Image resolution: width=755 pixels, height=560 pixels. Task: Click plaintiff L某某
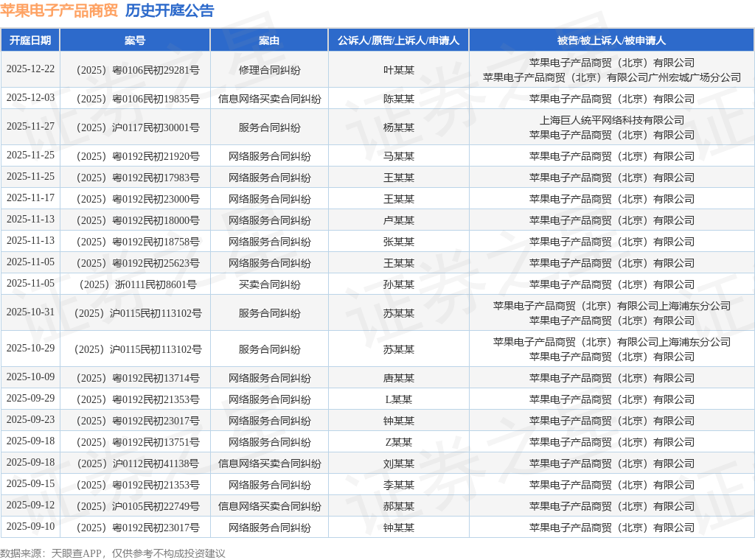(399, 400)
